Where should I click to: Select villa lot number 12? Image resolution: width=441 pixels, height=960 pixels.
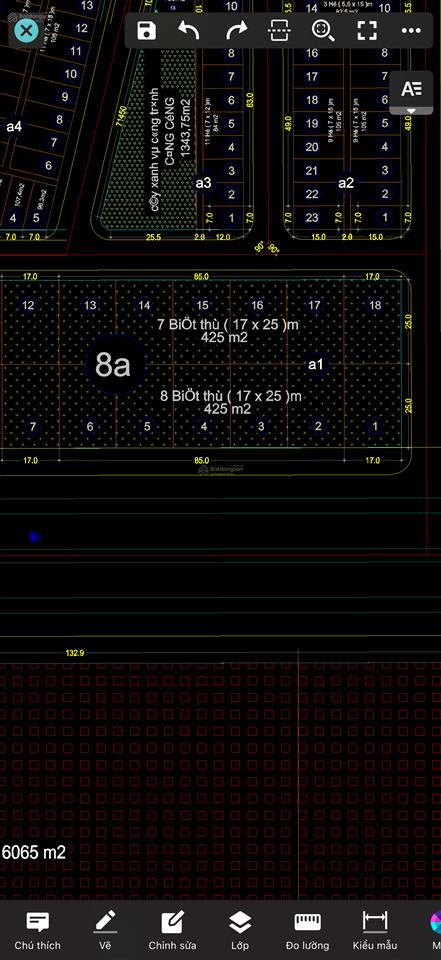tap(28, 306)
